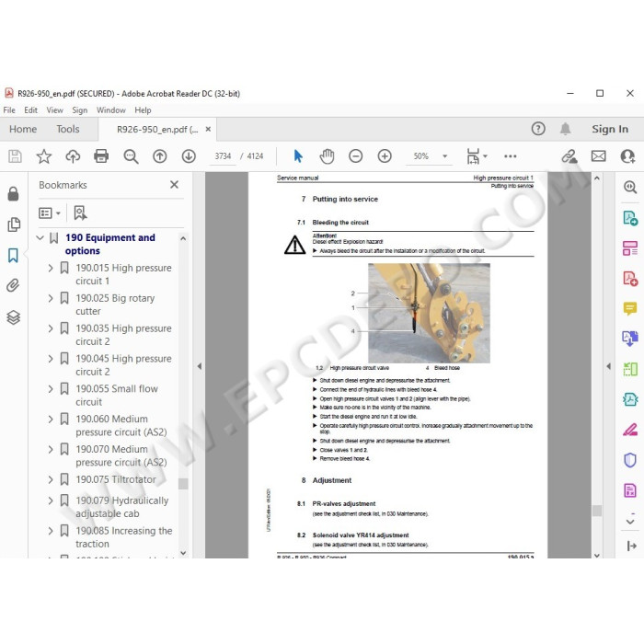
Task: Expand the 190.075 Tiltrotator bookmark
Action: [x=51, y=479]
